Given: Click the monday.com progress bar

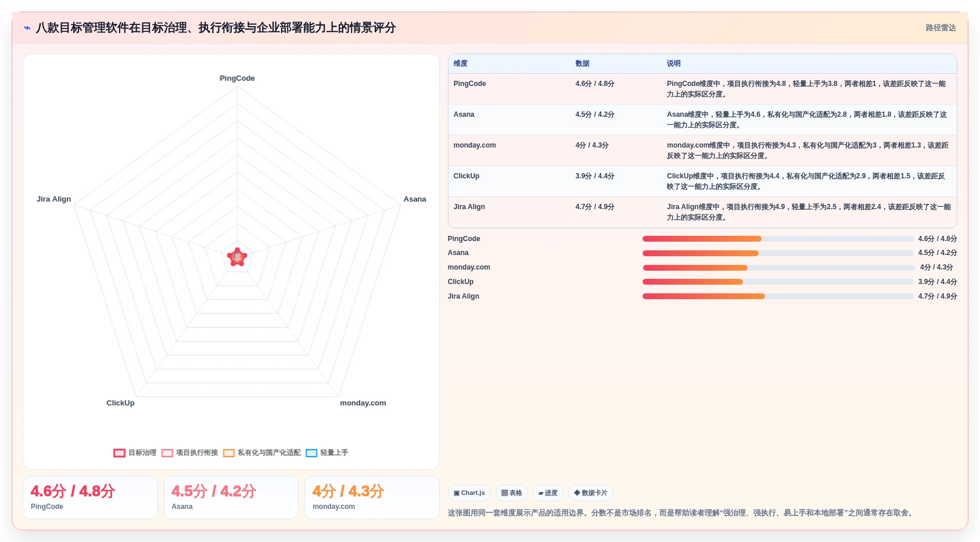Looking at the screenshot, I should pos(779,268).
